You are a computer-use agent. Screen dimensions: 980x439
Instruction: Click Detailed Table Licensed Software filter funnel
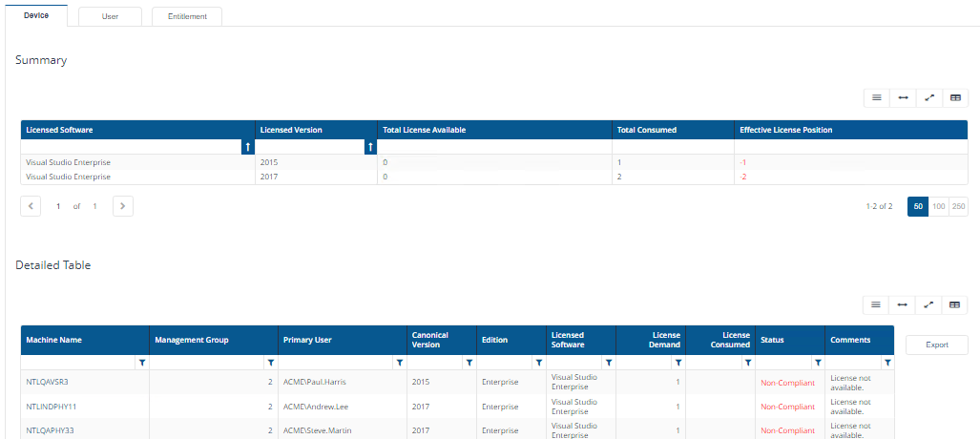608,363
